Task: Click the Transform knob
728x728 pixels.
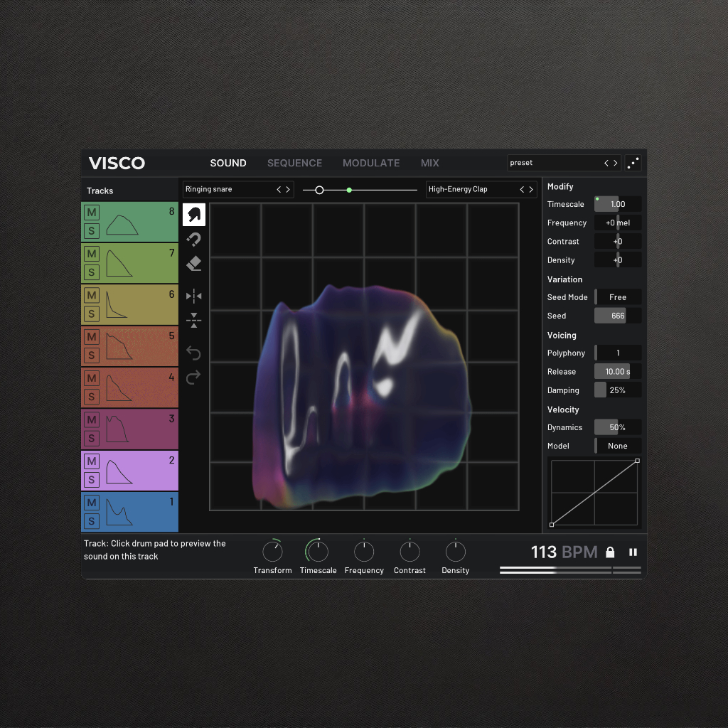Action: click(272, 552)
